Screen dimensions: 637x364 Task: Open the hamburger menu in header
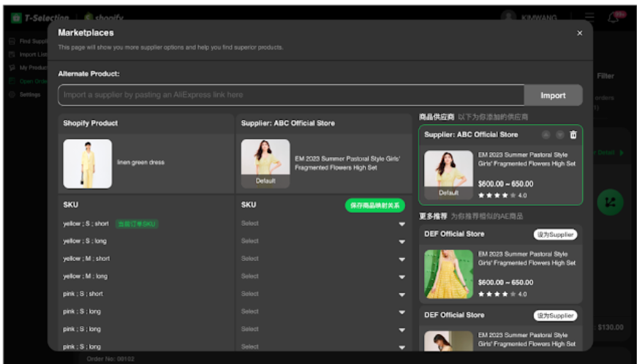[x=589, y=18]
